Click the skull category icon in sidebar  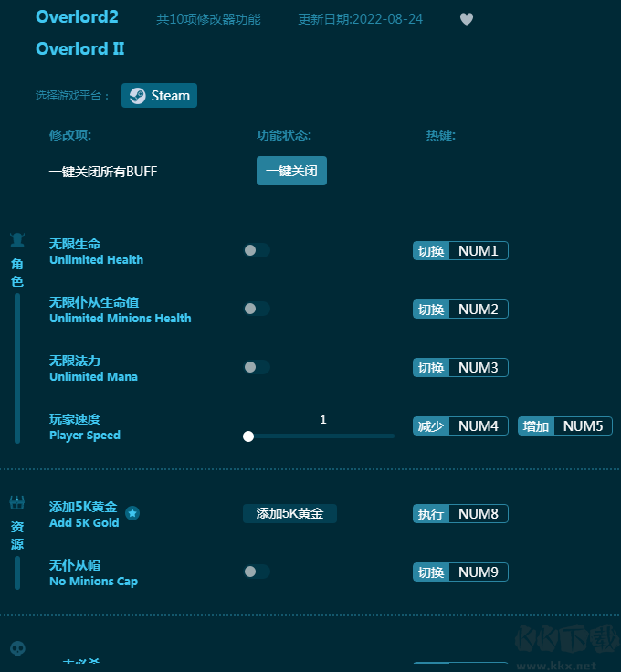pos(17,648)
